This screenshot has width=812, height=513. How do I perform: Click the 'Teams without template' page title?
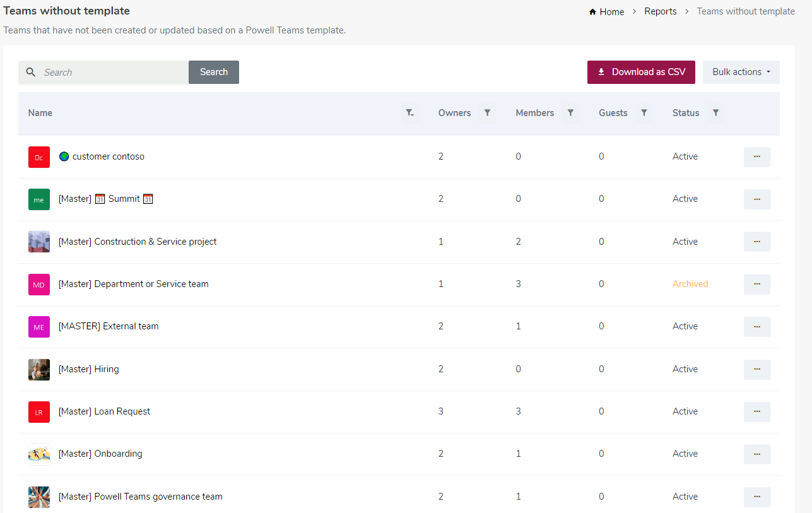coord(67,11)
